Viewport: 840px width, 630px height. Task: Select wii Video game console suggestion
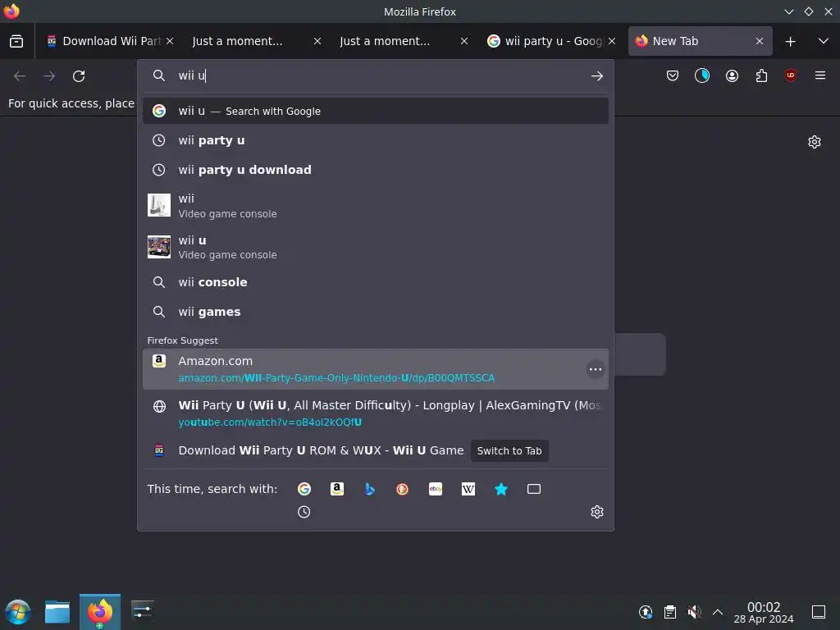pos(376,206)
